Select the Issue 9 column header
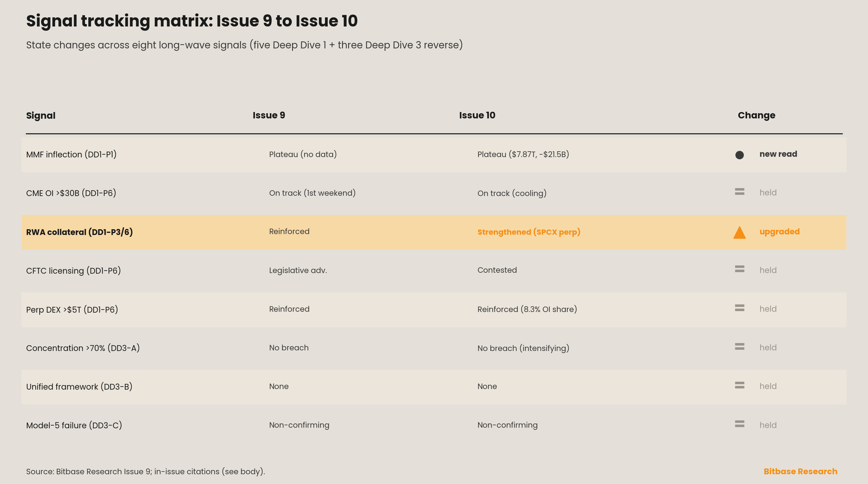 click(x=269, y=115)
